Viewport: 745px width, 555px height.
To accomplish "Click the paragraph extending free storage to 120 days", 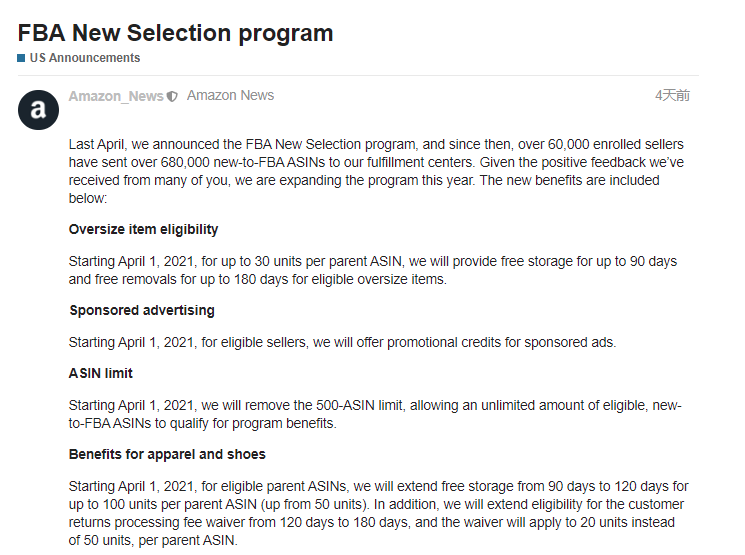I will click(x=378, y=513).
